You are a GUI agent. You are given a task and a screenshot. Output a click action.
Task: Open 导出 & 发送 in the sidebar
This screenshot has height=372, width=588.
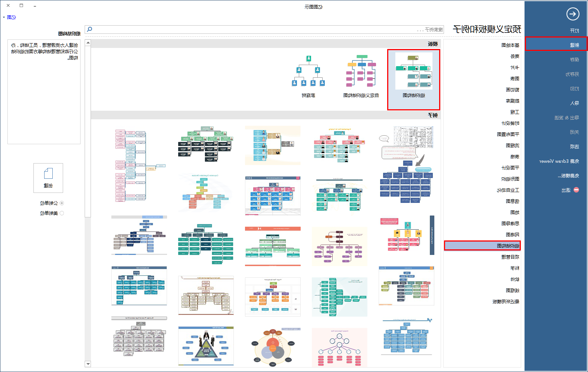(x=567, y=117)
